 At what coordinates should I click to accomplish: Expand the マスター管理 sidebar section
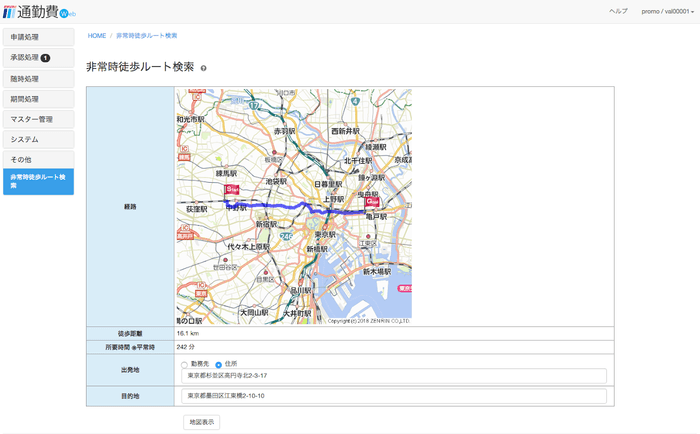pos(38,119)
